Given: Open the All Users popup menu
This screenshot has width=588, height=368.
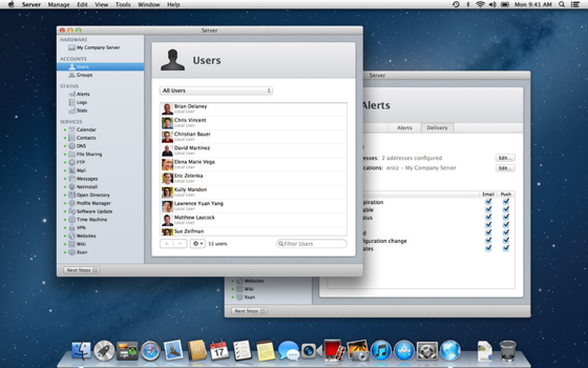Looking at the screenshot, I should point(215,91).
